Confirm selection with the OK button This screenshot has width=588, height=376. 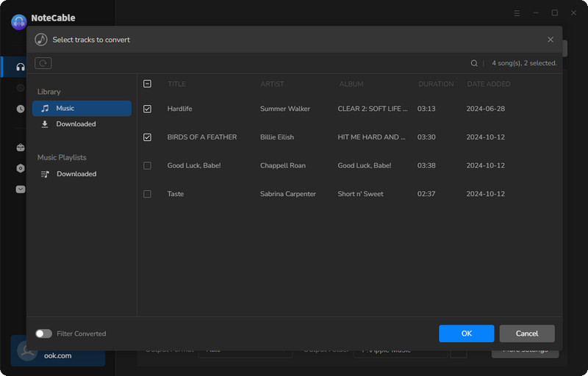click(x=467, y=333)
